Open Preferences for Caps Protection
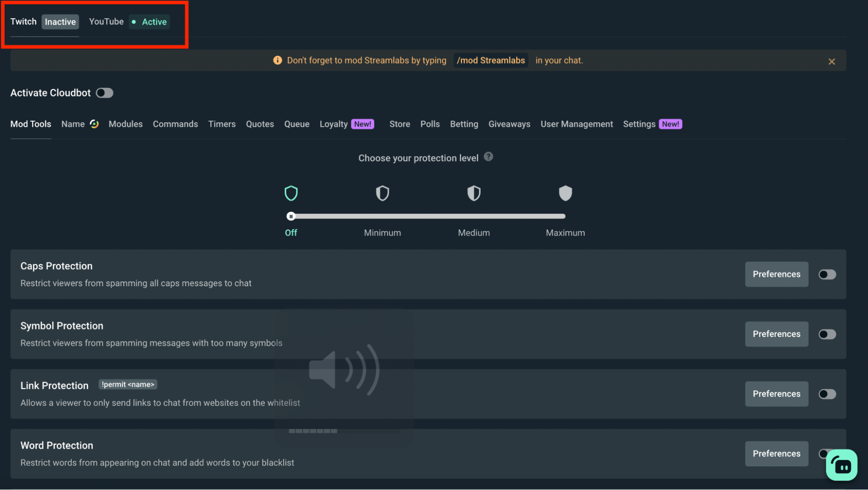Screen dimensions: 868x490 776,274
